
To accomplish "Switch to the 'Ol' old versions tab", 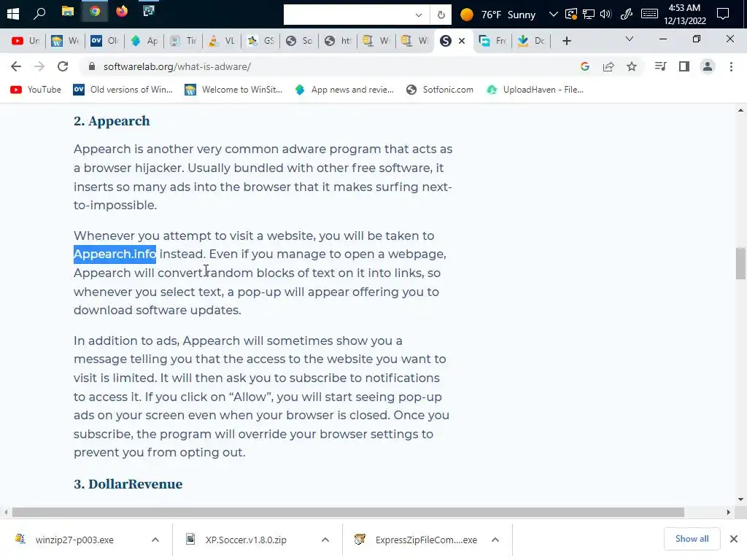I will [104, 41].
